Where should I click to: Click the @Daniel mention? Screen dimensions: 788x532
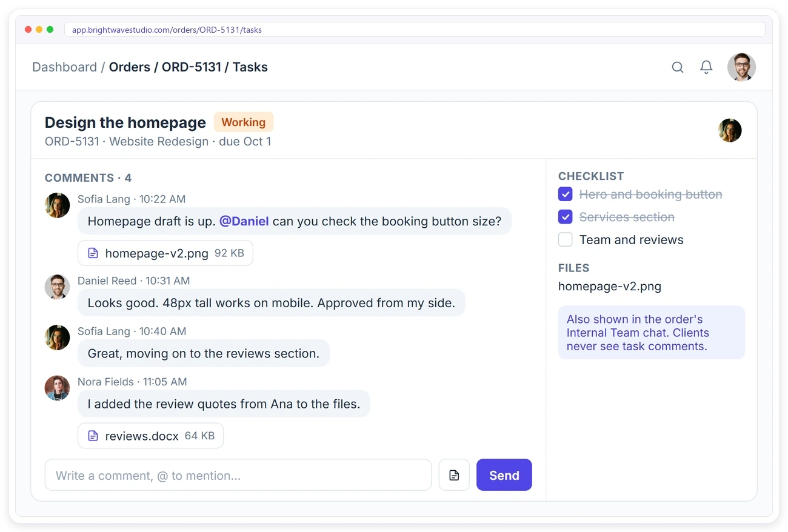(x=244, y=221)
